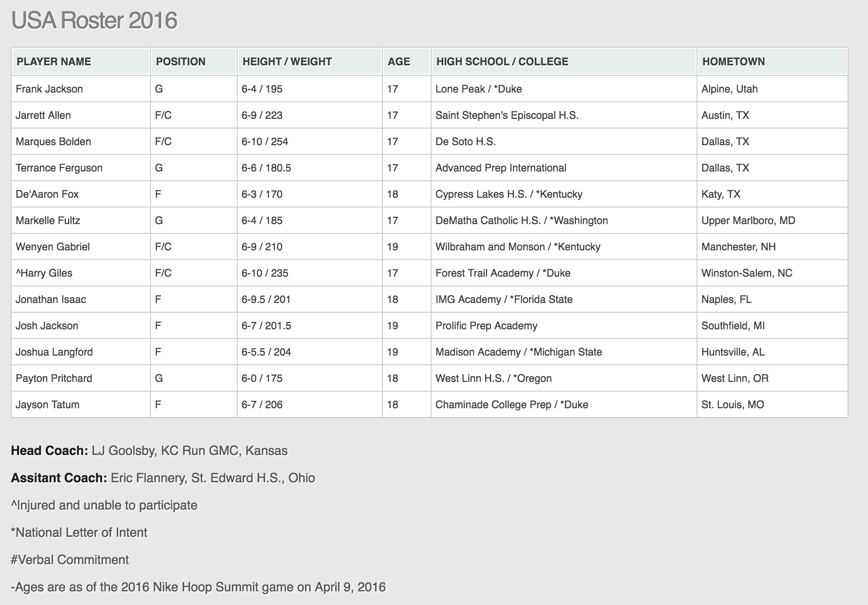Select Markelle Fultz's DeMatha Catholic school cell
The image size is (868, 605).
click(x=522, y=221)
